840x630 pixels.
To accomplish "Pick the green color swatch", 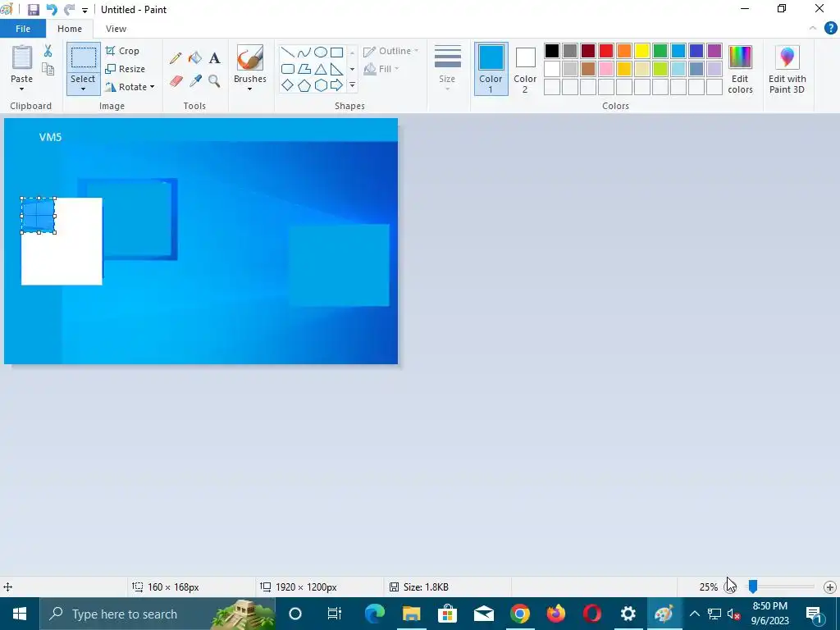I will [x=660, y=51].
